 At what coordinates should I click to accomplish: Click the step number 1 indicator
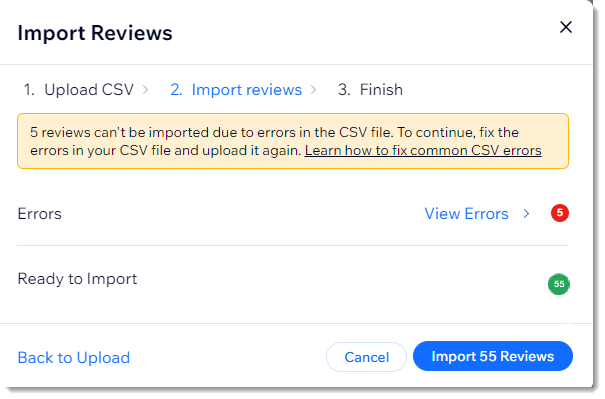coord(29,90)
